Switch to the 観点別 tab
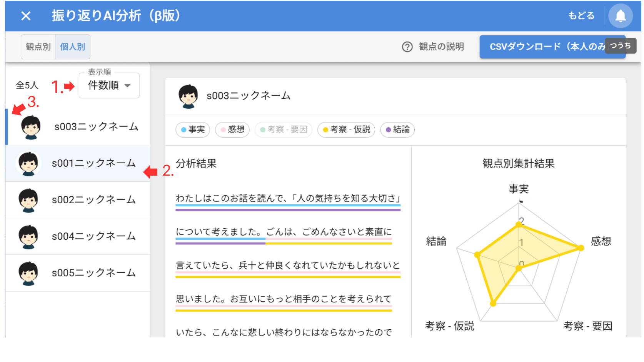Screen dimensions: 644x362 (x=38, y=47)
